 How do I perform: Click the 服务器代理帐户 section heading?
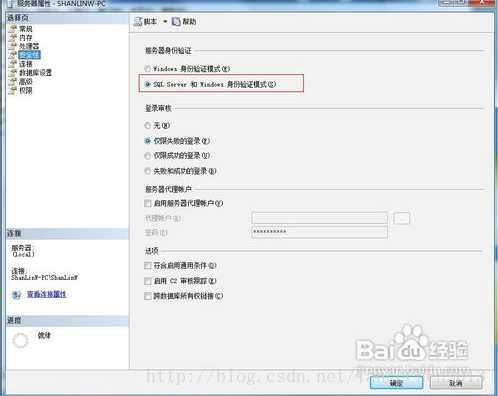[x=168, y=189]
